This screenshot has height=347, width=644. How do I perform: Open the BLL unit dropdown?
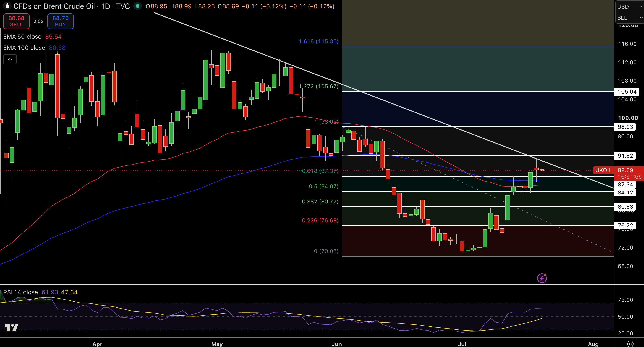pyautogui.click(x=629, y=18)
